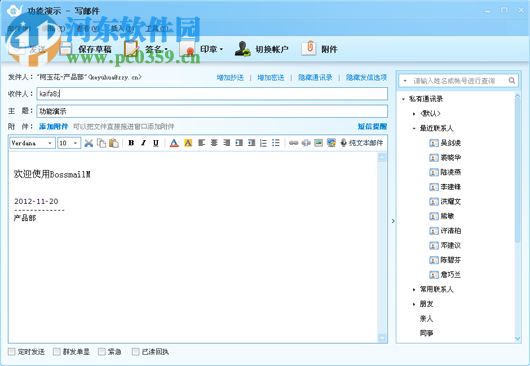Click the 切换帐户 switch account icon
530x366 pixels.
click(x=243, y=49)
